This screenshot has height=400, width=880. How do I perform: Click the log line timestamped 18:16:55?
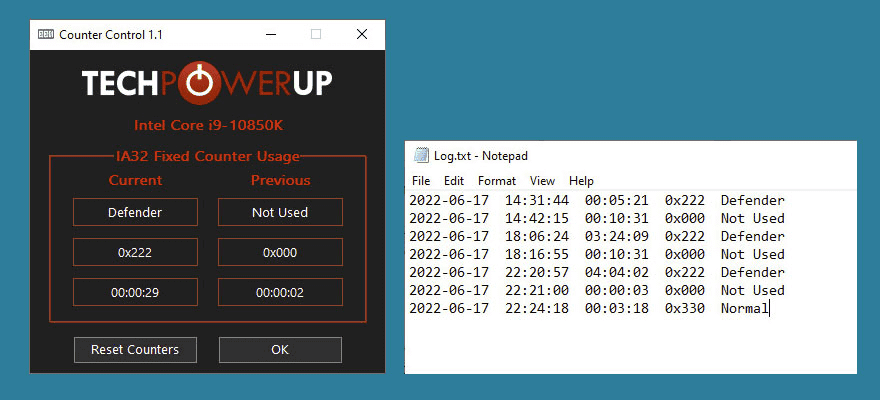tap(597, 254)
